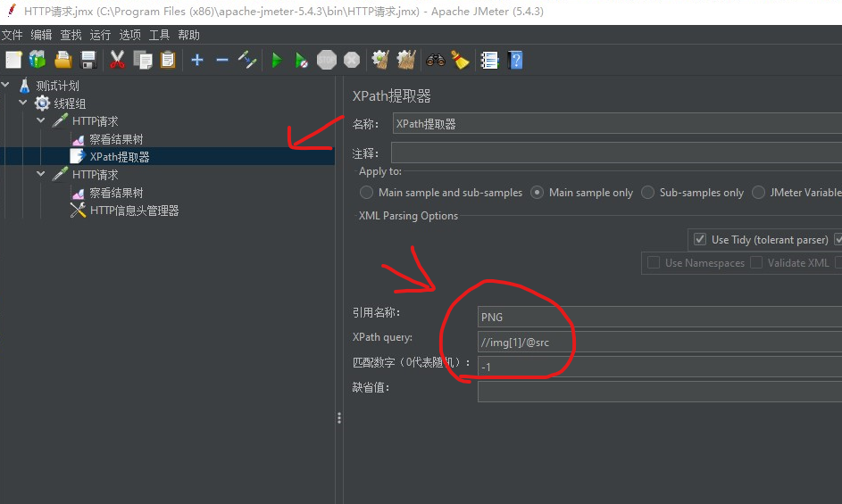Open the Templates toolbar icon

click(38, 60)
